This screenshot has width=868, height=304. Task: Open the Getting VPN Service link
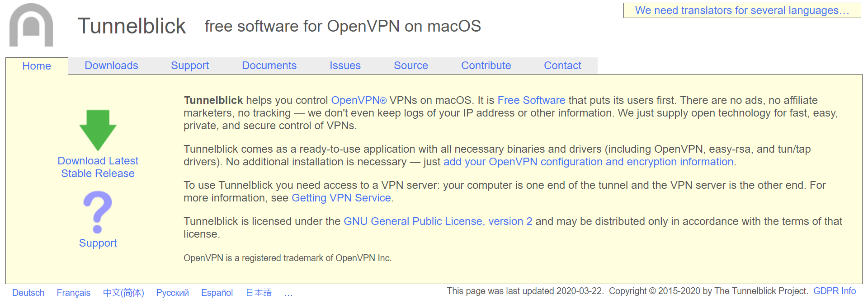click(x=341, y=198)
